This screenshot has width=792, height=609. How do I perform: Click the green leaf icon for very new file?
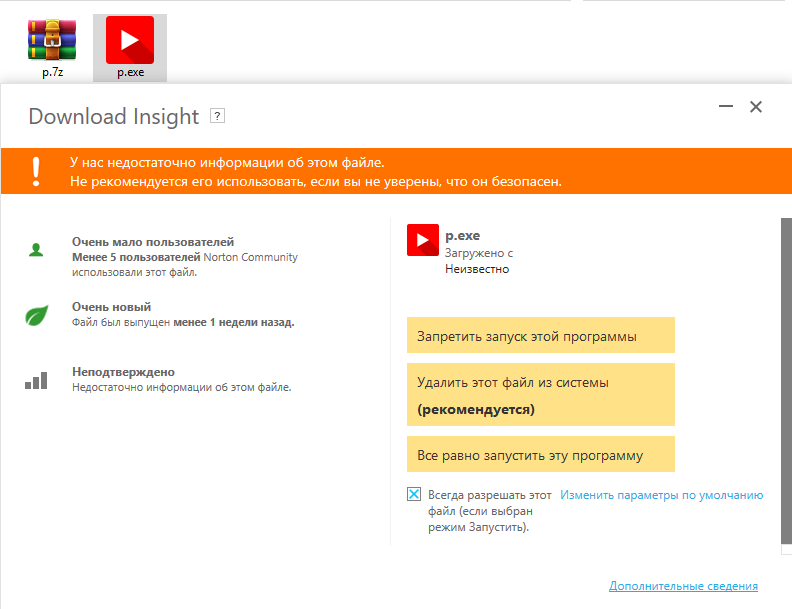36,315
